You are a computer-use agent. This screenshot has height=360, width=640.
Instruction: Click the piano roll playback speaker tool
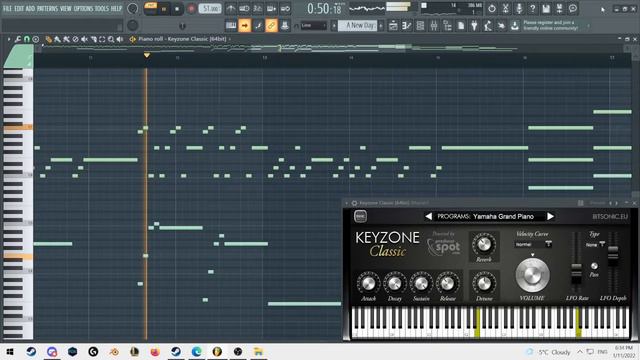(120, 39)
